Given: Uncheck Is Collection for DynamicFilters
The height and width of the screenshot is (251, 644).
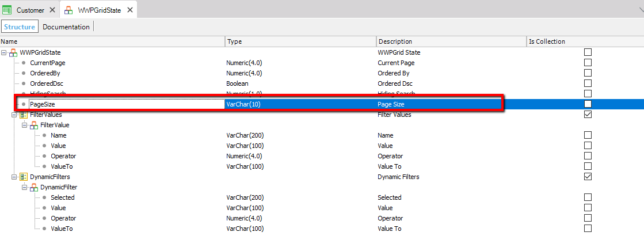Looking at the screenshot, I should click(588, 177).
